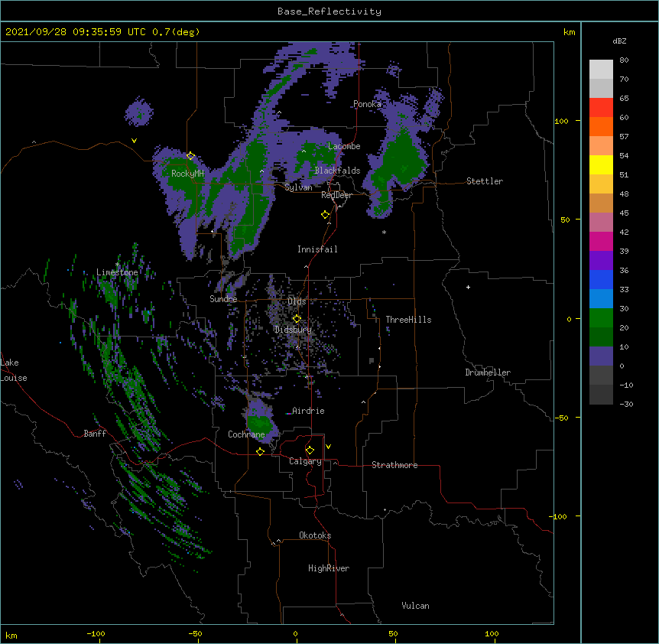
Task: Click the dBZ legend heading
Action: (619, 41)
